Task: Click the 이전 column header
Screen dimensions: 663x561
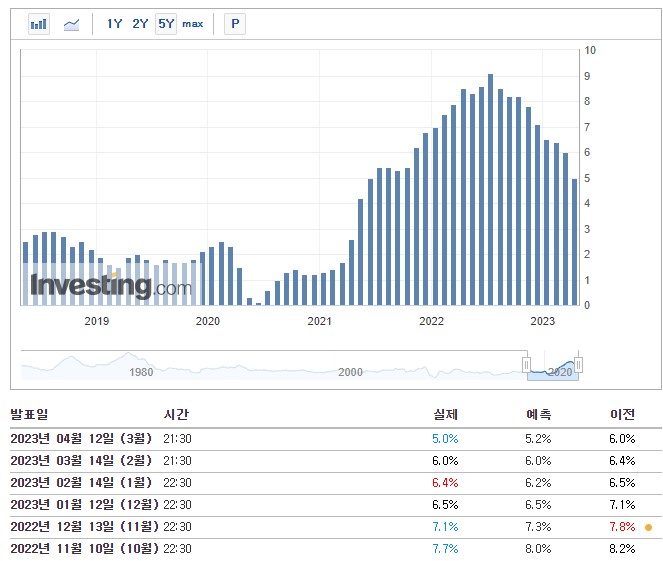Action: click(622, 414)
